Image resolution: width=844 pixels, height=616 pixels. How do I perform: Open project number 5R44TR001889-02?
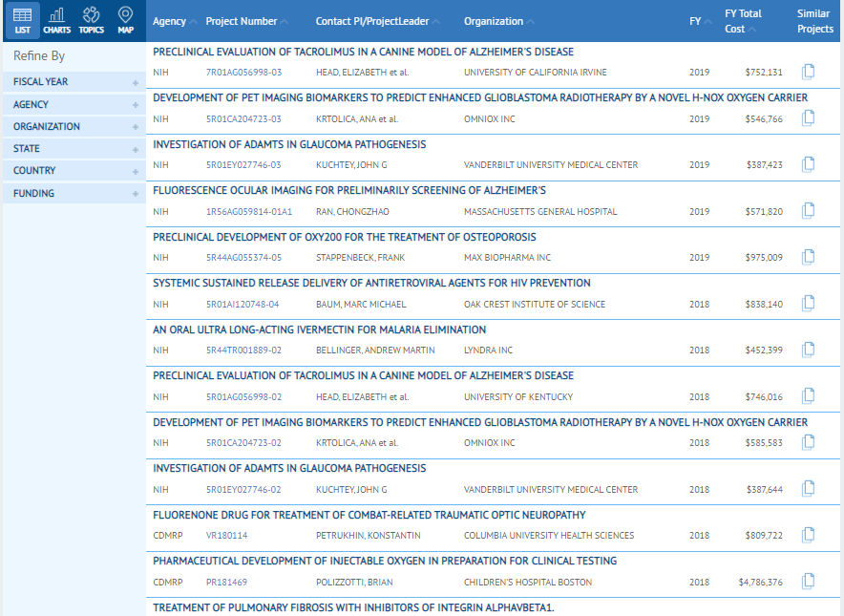243,350
